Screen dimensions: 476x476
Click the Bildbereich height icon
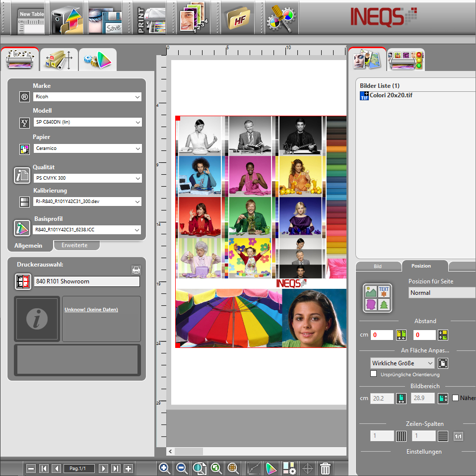point(443,398)
